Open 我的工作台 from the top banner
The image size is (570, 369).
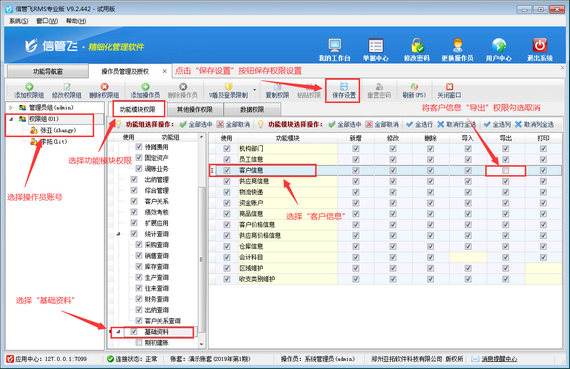pyautogui.click(x=334, y=45)
